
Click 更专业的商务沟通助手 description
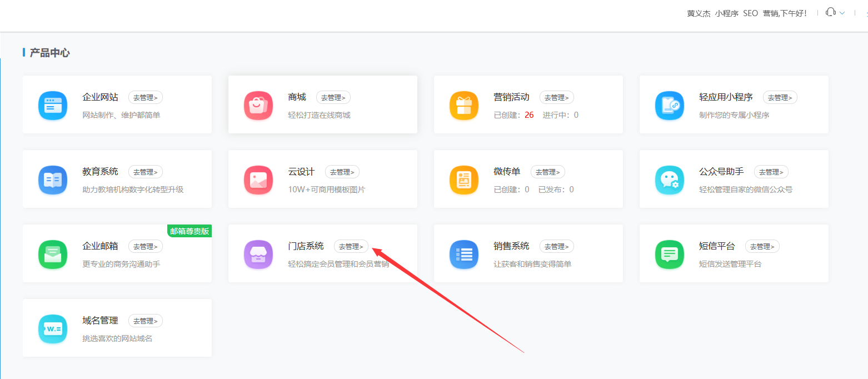[x=121, y=264]
